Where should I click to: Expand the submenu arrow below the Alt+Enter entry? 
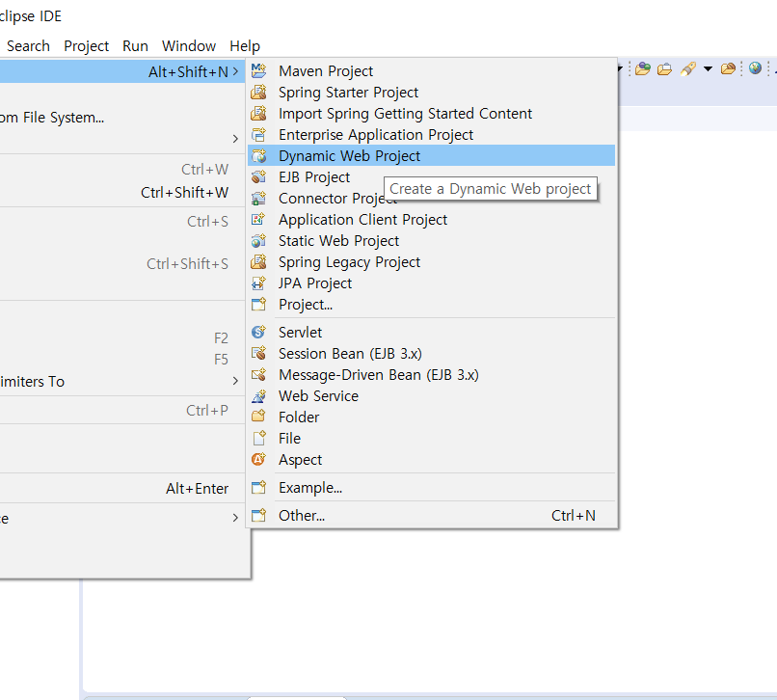pos(235,518)
